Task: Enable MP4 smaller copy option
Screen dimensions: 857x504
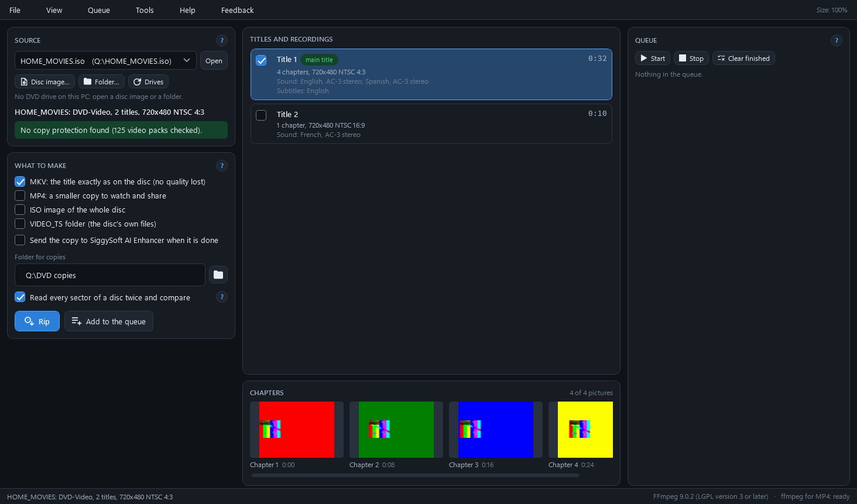Action: pos(20,196)
